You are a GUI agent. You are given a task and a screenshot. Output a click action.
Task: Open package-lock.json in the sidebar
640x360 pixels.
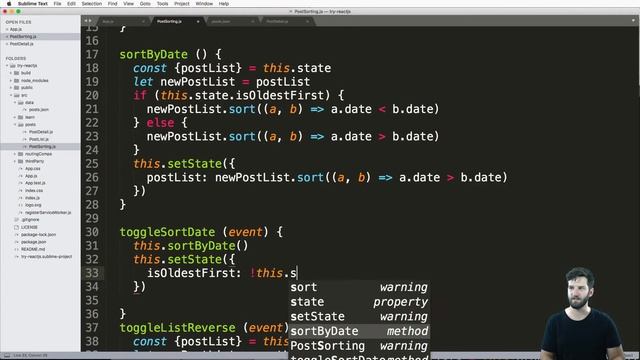(38, 235)
